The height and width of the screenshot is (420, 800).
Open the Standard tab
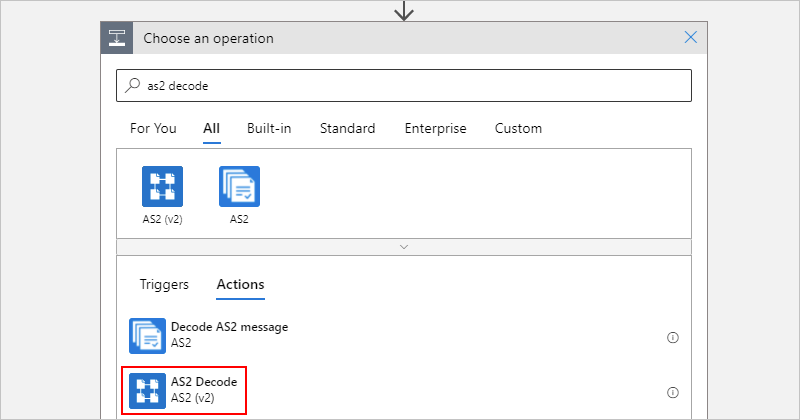[347, 128]
